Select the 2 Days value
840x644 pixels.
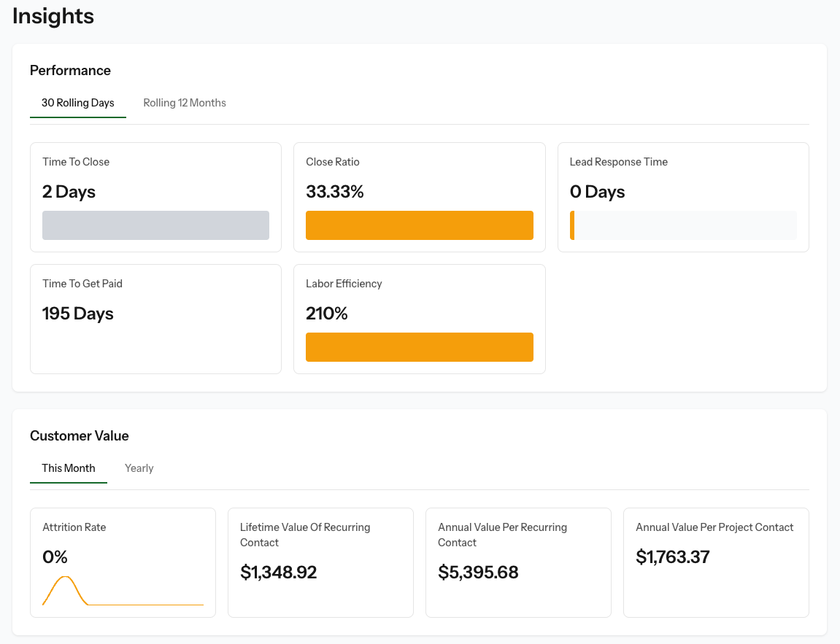[69, 192]
